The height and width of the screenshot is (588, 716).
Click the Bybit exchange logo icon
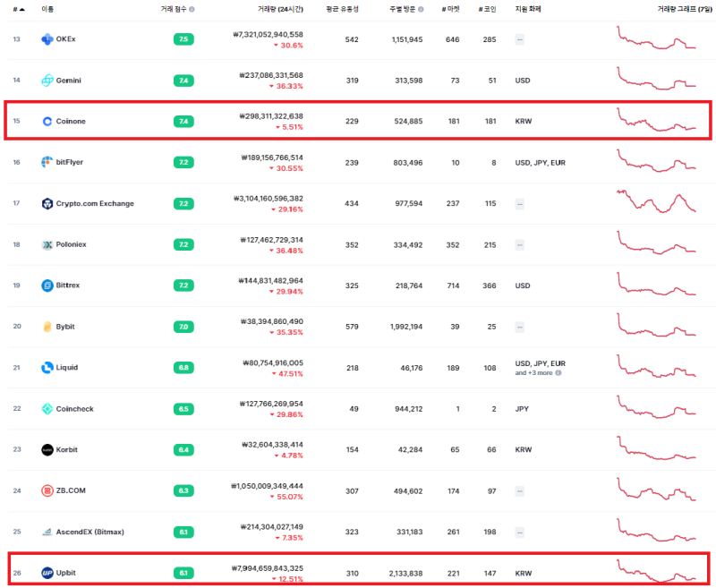coord(47,327)
